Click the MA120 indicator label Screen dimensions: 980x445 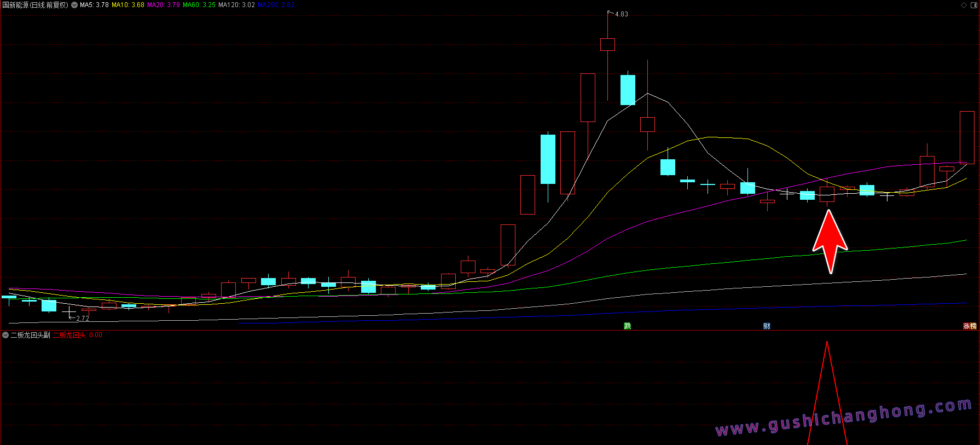236,5
